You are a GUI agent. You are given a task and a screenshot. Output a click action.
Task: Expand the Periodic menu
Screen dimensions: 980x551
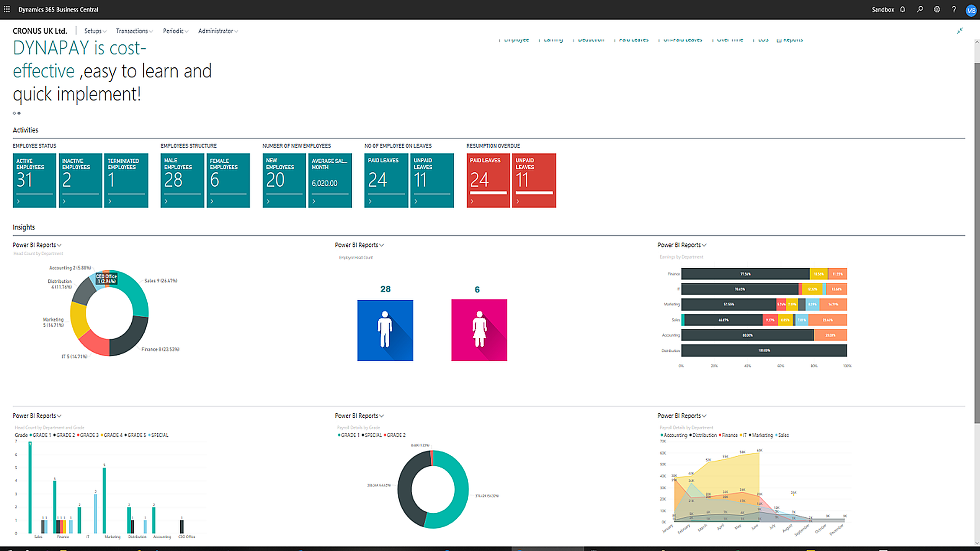176,31
